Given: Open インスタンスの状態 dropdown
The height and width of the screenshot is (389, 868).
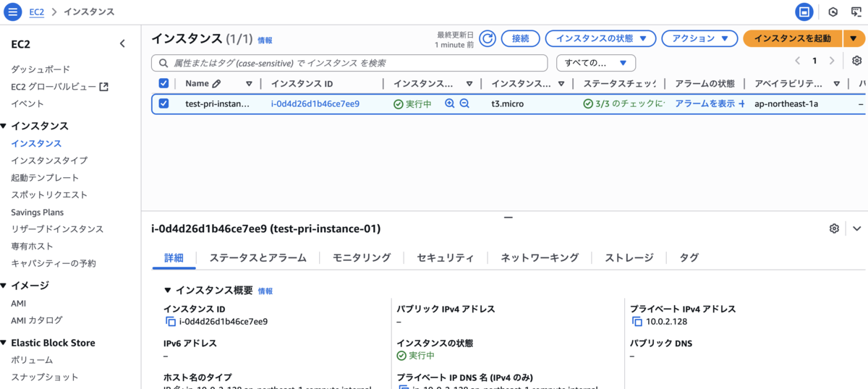Looking at the screenshot, I should pos(600,38).
